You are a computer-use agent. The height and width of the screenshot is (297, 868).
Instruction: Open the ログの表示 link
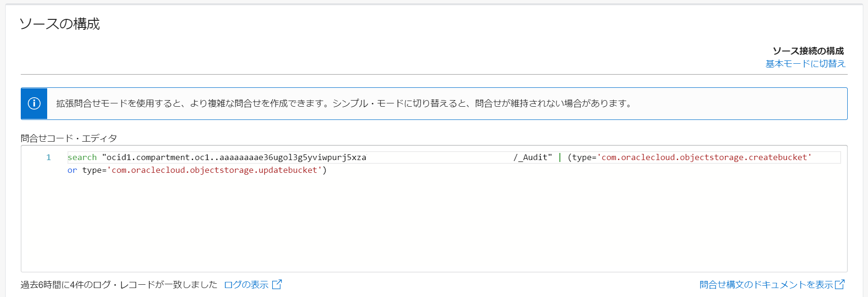point(246,285)
